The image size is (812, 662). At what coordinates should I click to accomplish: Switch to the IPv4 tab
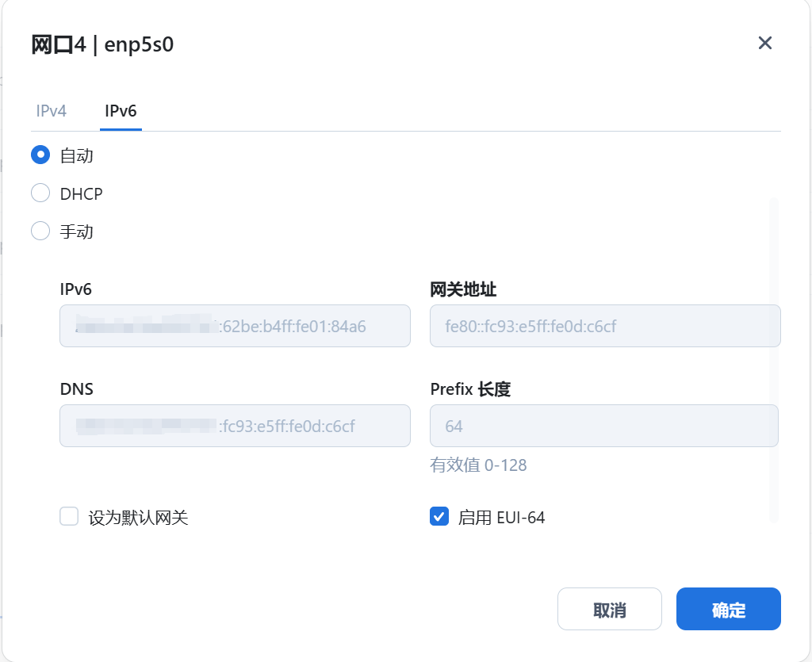(52, 111)
